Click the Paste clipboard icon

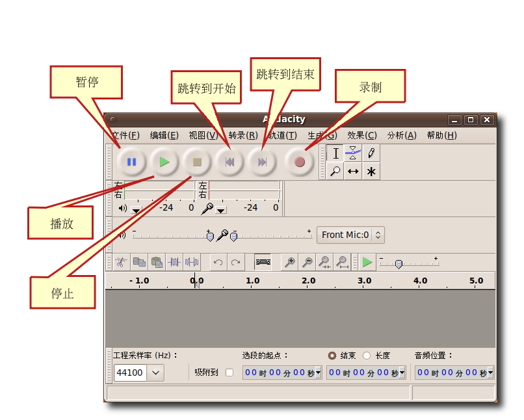[157, 262]
